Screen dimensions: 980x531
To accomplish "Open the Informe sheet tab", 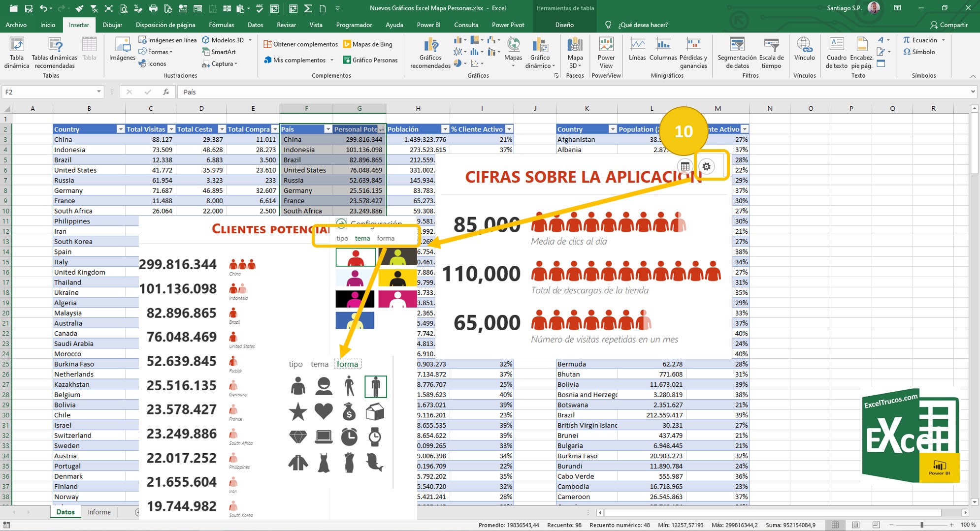I will coord(99,512).
